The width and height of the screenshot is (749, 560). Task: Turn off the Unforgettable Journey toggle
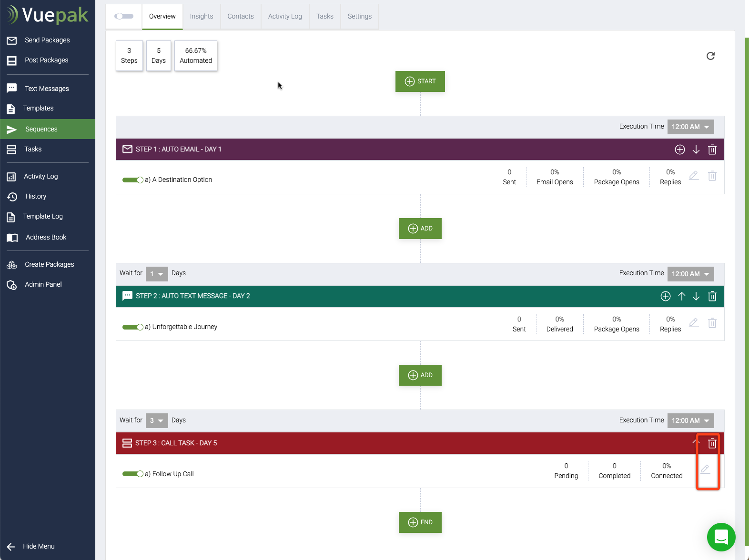132,327
